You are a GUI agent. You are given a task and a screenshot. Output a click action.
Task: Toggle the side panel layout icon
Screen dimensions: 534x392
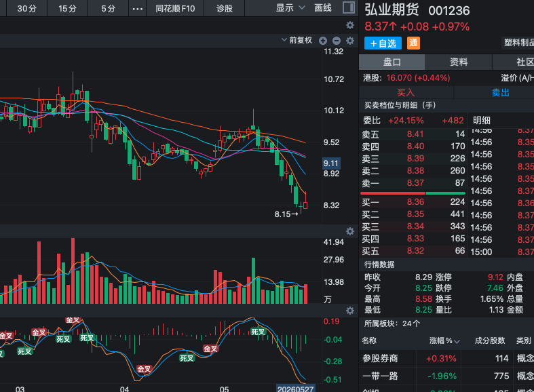(348, 7)
